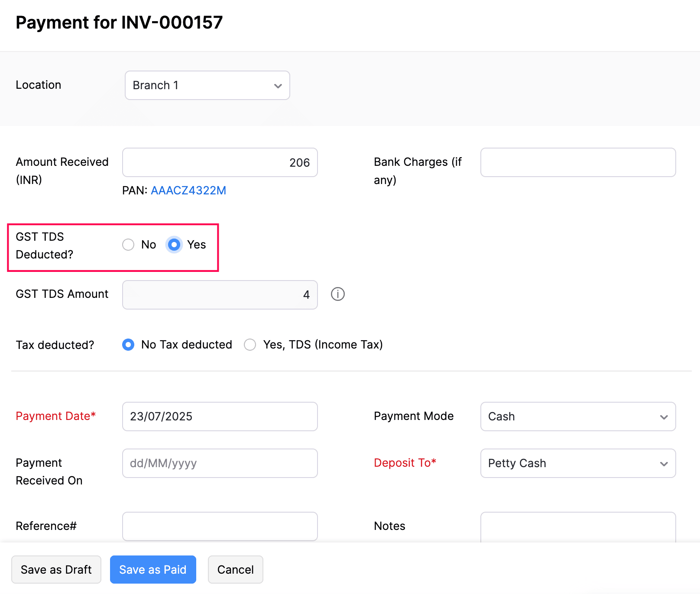The width and height of the screenshot is (700, 594).
Task: Click into the Bank Charges field
Action: coord(577,162)
